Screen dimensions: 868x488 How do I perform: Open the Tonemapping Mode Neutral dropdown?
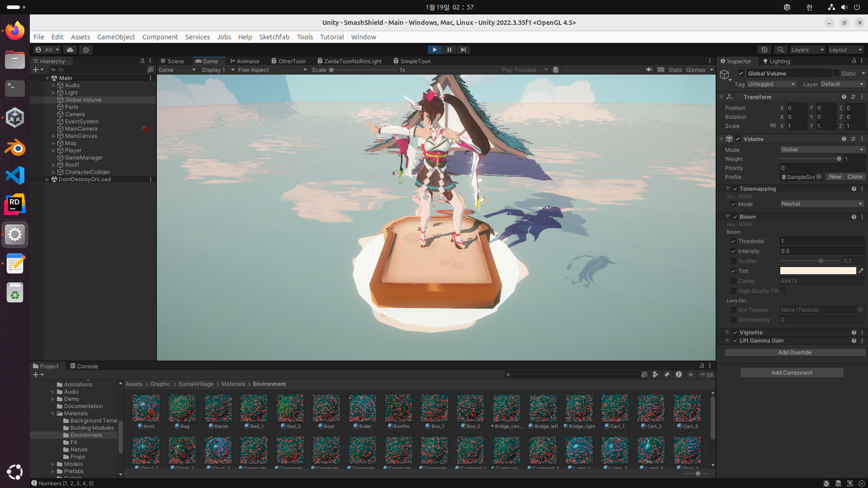[822, 204]
